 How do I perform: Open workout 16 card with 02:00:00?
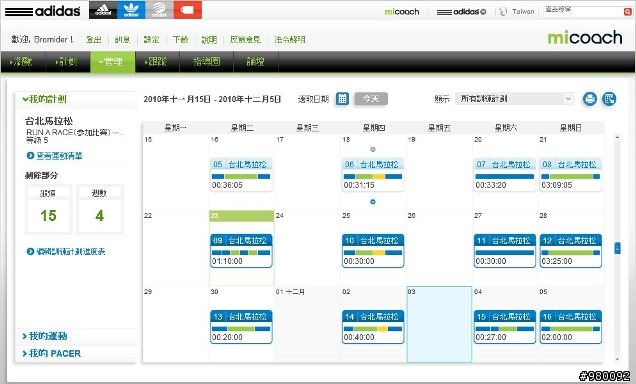pos(570,327)
